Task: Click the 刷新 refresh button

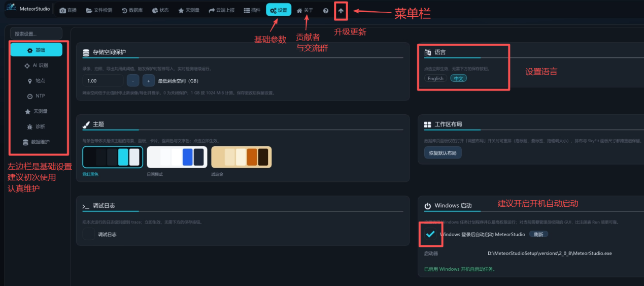Action: [x=538, y=234]
